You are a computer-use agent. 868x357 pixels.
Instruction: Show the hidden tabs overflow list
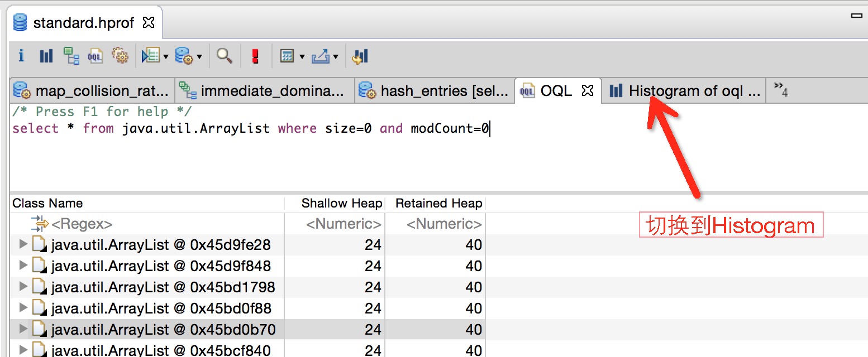pos(781,90)
